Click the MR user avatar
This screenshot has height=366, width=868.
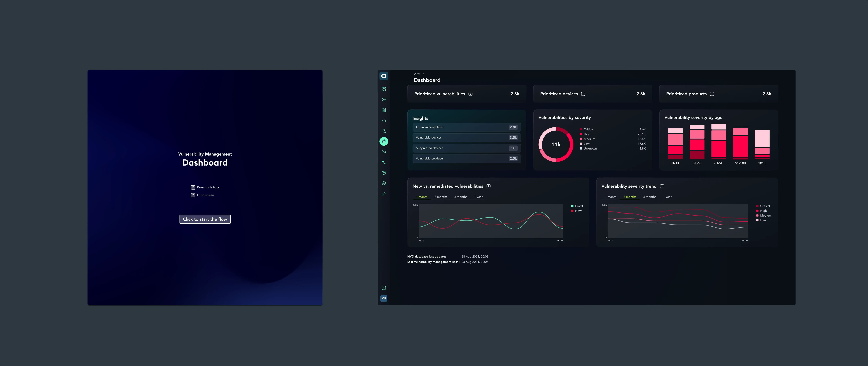pos(384,298)
